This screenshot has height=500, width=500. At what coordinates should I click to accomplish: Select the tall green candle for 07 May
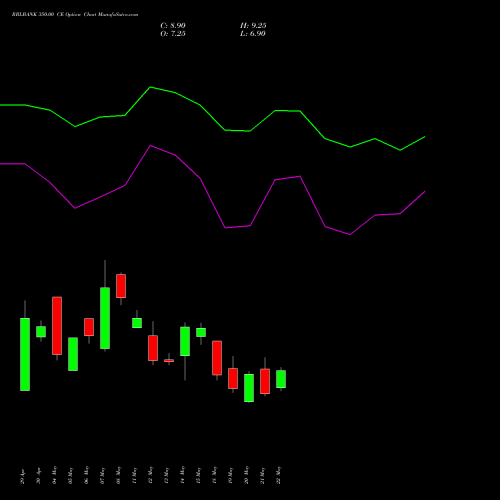[x=105, y=318]
